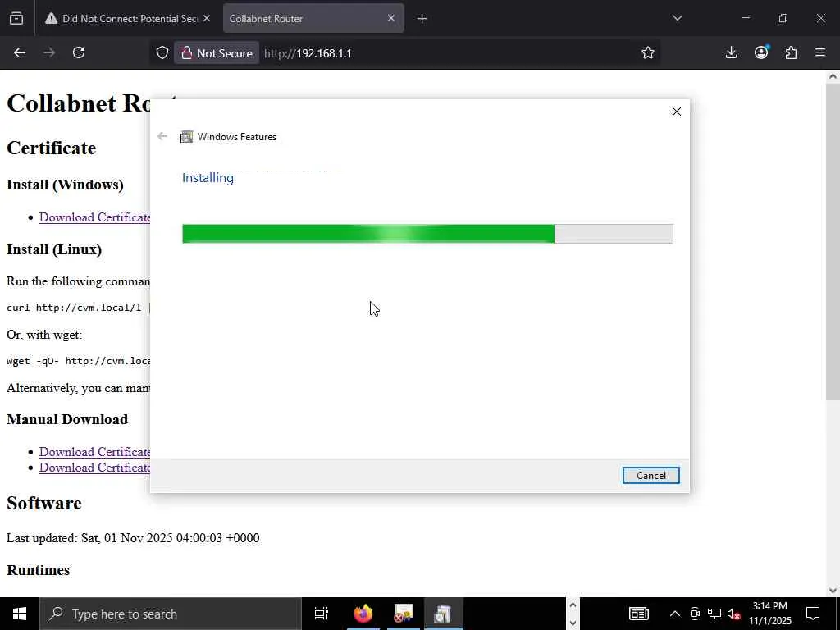Close the Did Not Connect tab
This screenshot has height=630, width=840.
point(207,18)
